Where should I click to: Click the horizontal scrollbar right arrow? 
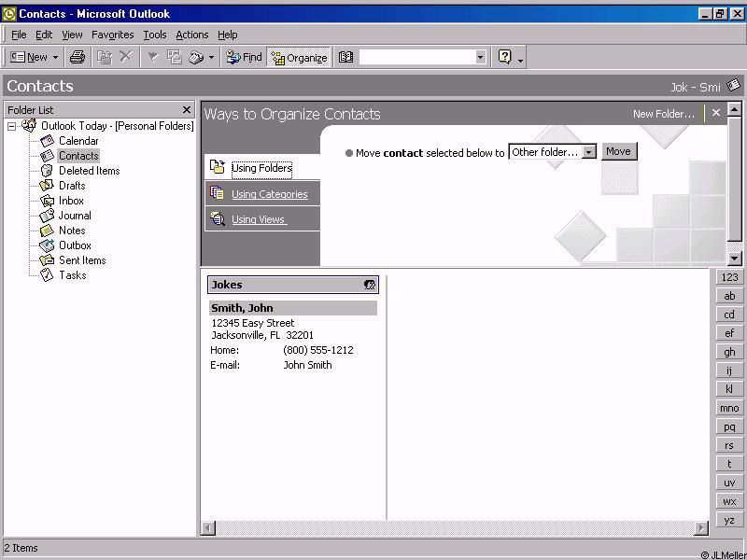coord(701,527)
